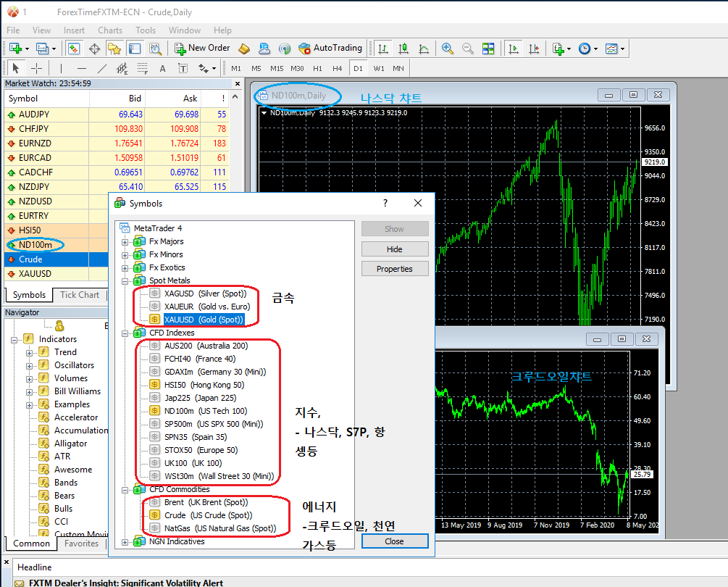
Task: Open the MetaQuotes Language Editor icon
Action: click(244, 49)
